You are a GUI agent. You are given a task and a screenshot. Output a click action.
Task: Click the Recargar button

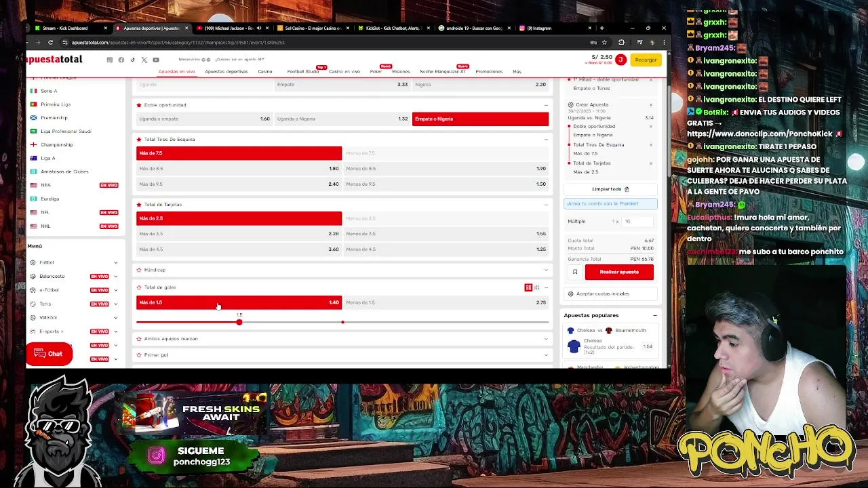point(646,60)
